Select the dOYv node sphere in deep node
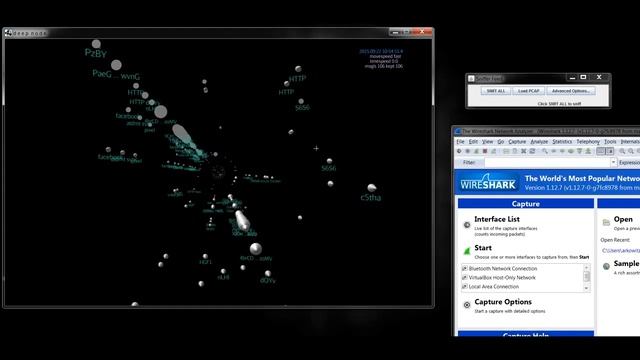640x360 pixels. [268, 273]
